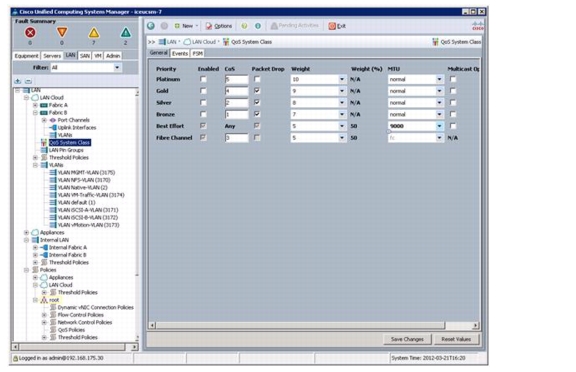Open Best Effort MTU dropdown
Screen dimensions: 576x372
click(439, 126)
